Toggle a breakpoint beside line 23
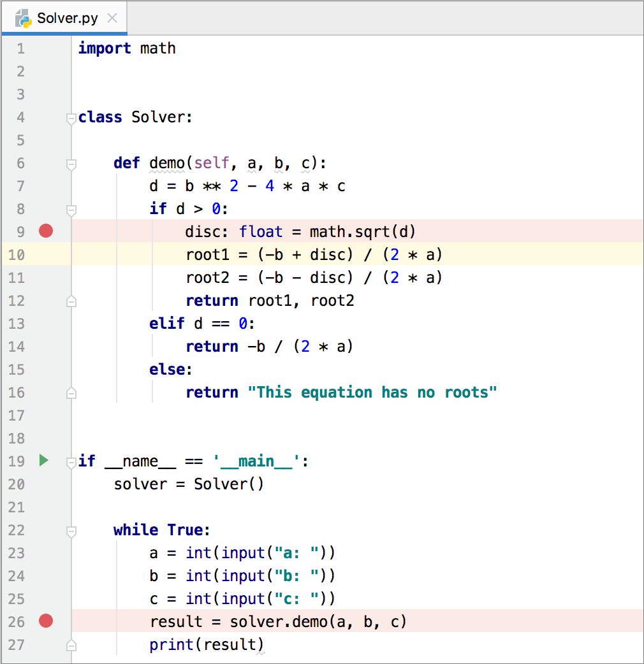The height and width of the screenshot is (664, 644). [45, 552]
